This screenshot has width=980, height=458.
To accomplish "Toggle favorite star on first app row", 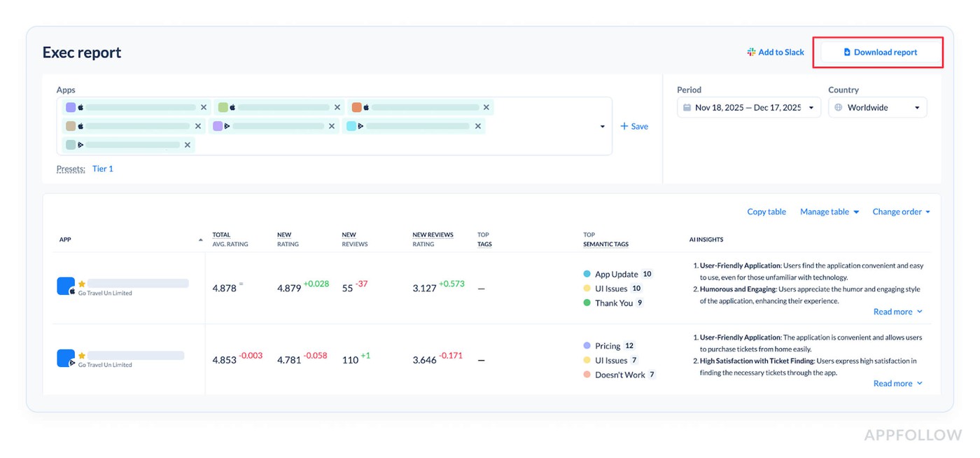I will click(x=82, y=284).
